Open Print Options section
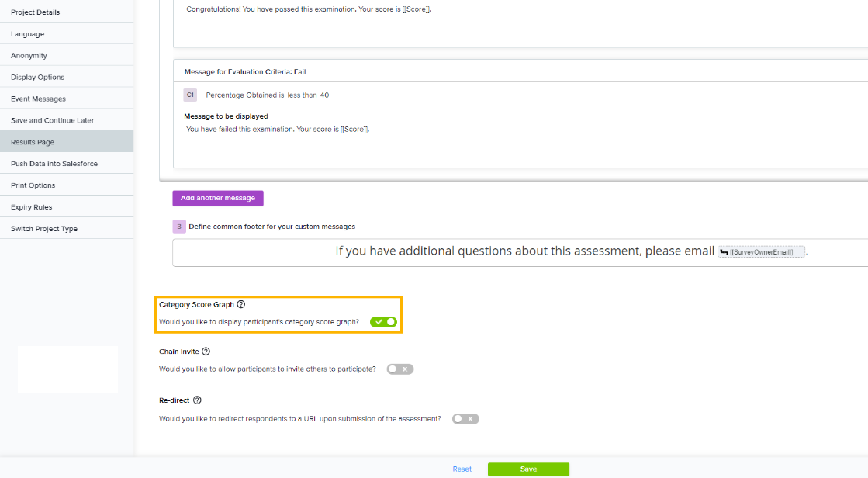The image size is (868, 478). click(x=33, y=185)
